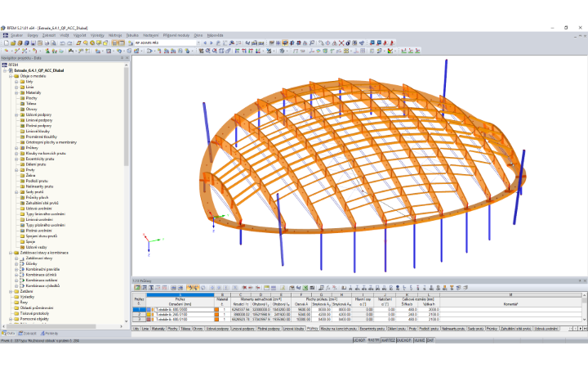Undo the last action via toolbar arrow
This screenshot has height=368, width=588.
(62, 43)
